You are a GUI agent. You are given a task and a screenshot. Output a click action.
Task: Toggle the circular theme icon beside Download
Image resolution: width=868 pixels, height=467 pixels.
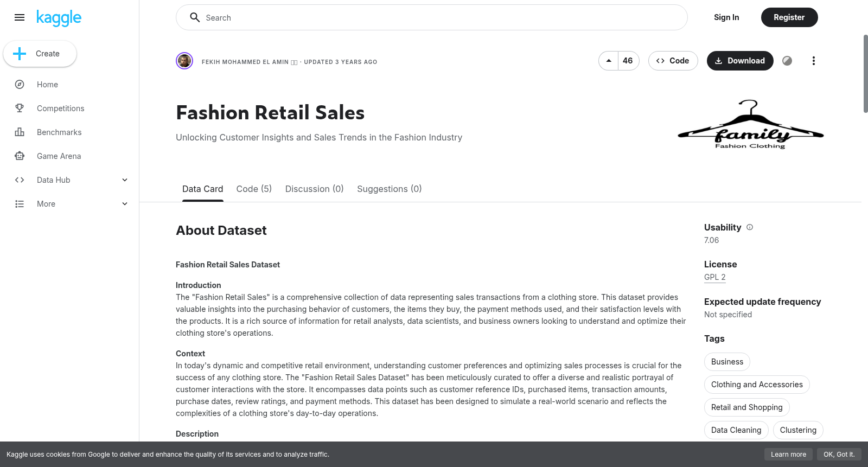click(x=787, y=61)
